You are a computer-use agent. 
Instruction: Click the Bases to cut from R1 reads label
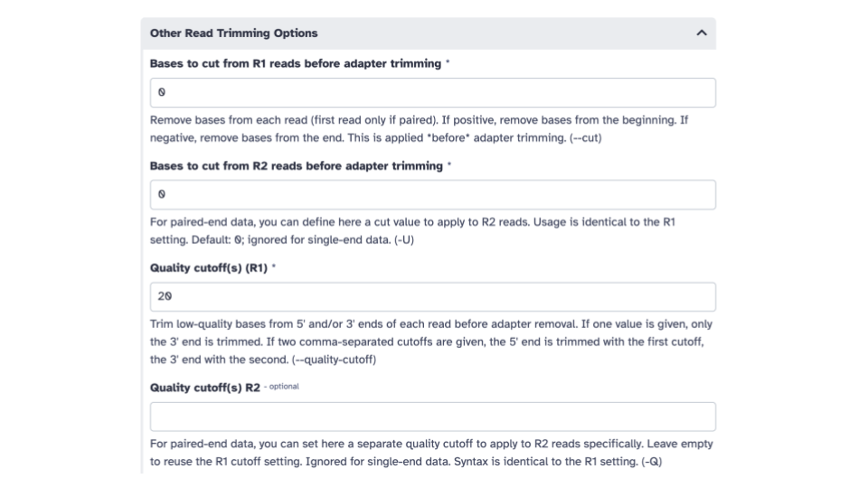pyautogui.click(x=296, y=63)
